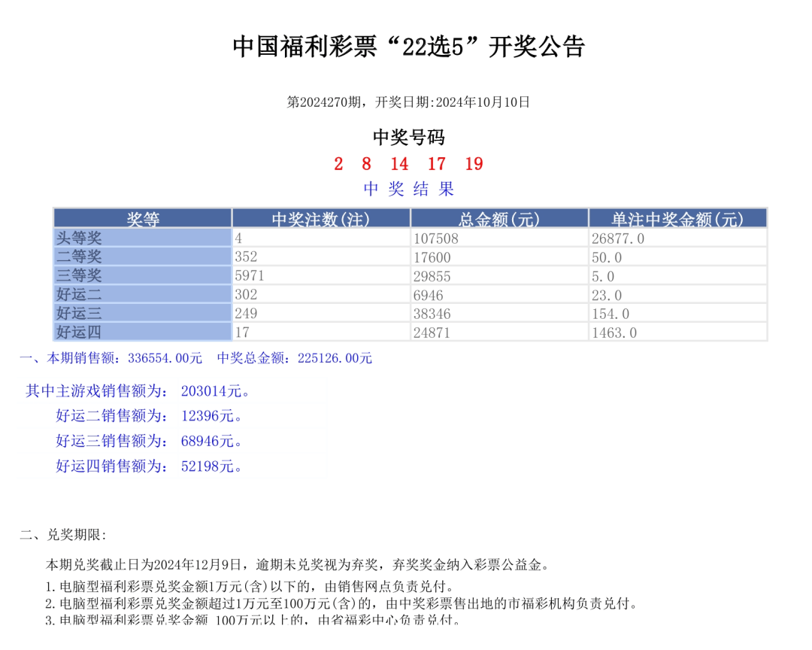Screen dimensions: 812x650
Task: Select the winning number 14
Action: (x=399, y=164)
